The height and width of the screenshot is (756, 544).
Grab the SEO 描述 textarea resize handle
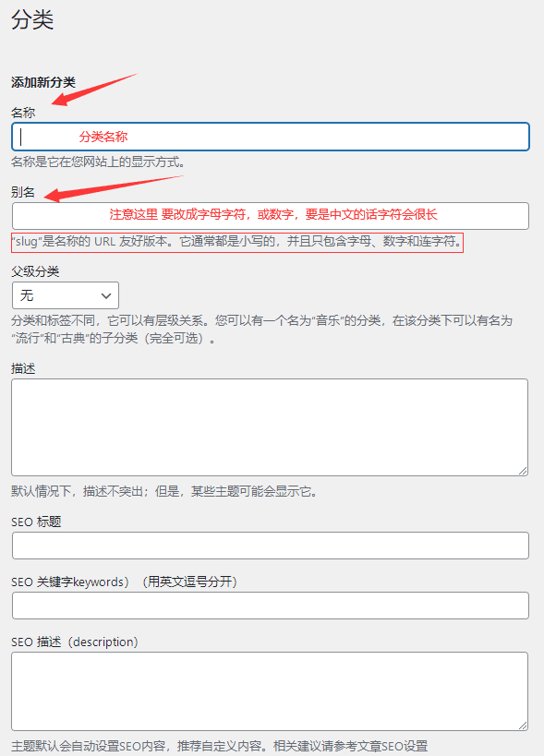click(x=523, y=726)
